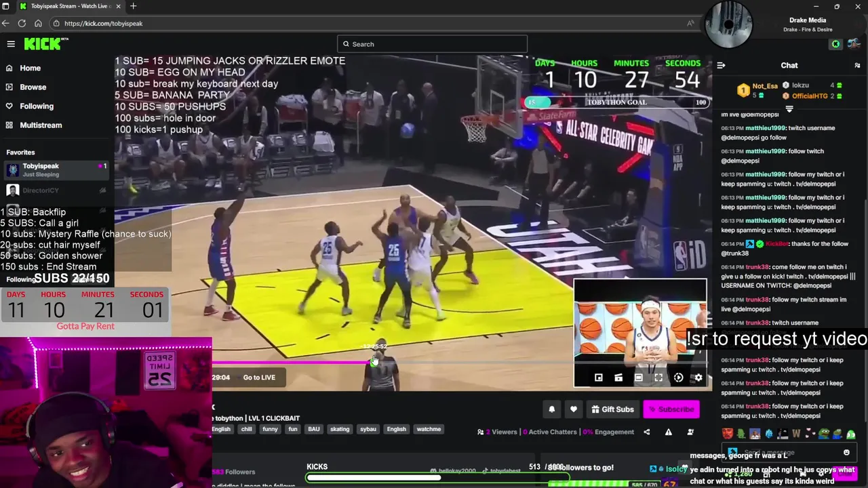The height and width of the screenshot is (488, 868).
Task: Toggle theater mode in video controls
Action: click(x=638, y=378)
